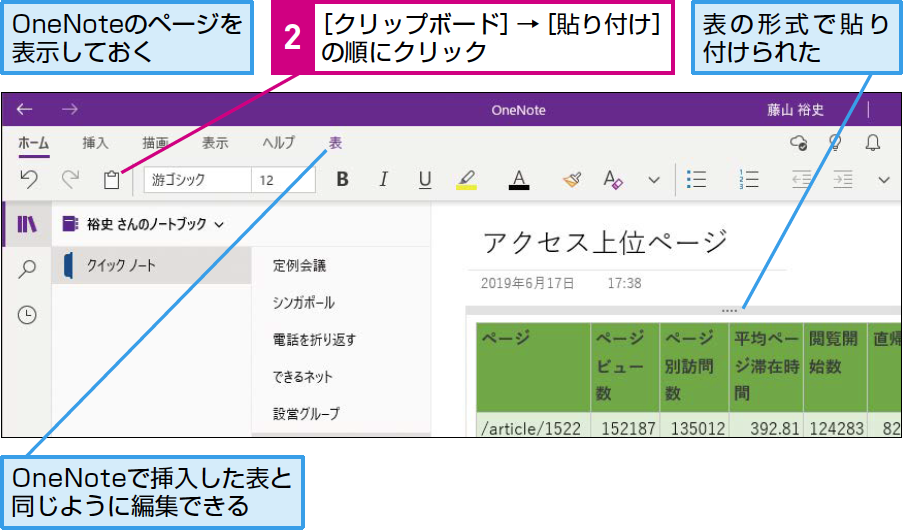
Task: Toggle bold formatting
Action: click(x=342, y=180)
